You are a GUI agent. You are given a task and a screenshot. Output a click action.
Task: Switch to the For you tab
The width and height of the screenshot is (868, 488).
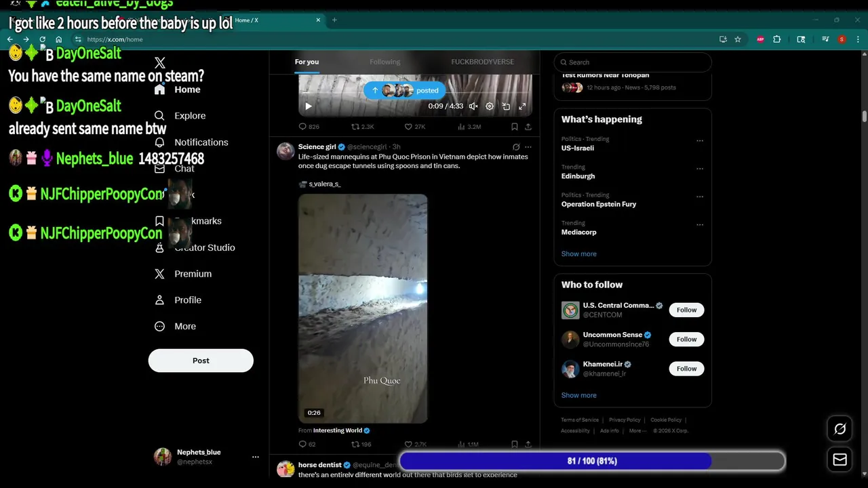pyautogui.click(x=307, y=62)
